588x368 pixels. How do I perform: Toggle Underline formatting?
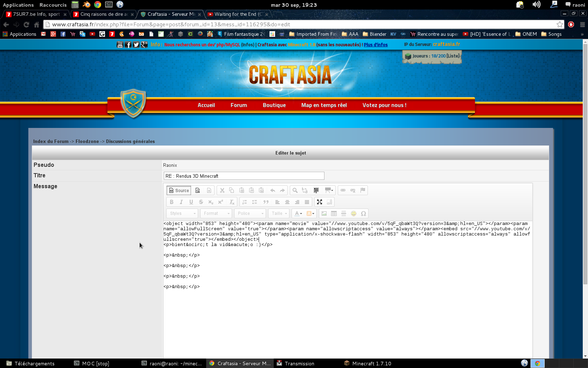point(191,202)
